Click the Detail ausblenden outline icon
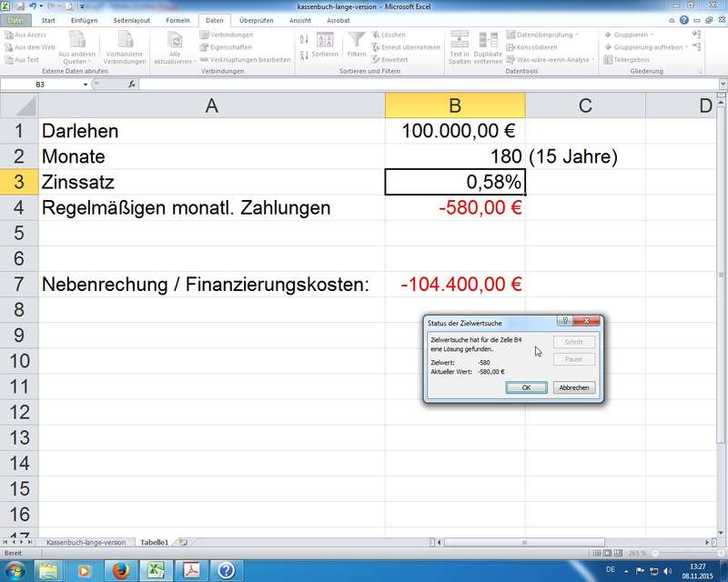728x582 pixels. click(696, 47)
